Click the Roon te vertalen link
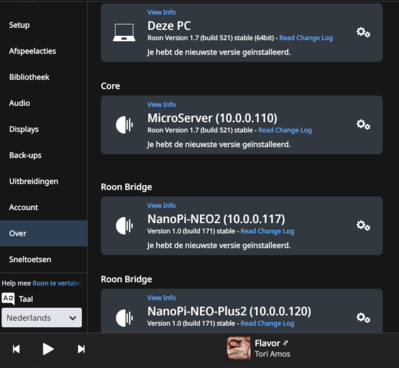The height and width of the screenshot is (368, 399). coord(57,283)
